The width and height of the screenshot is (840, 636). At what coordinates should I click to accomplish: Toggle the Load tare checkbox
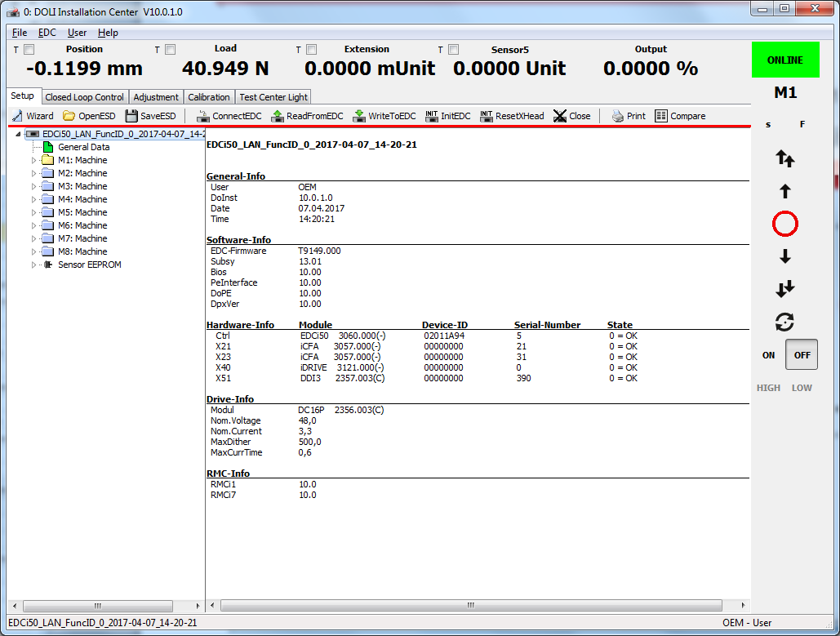pos(171,50)
